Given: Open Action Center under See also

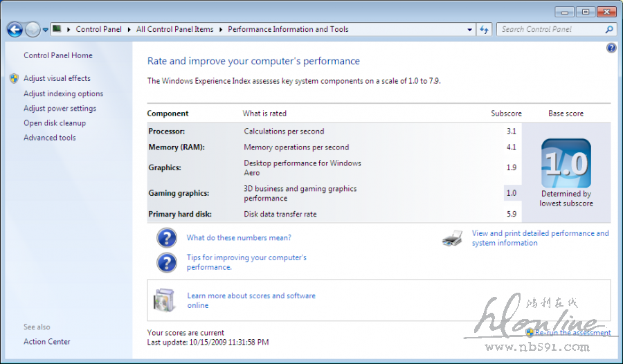Looking at the screenshot, I should (x=47, y=342).
